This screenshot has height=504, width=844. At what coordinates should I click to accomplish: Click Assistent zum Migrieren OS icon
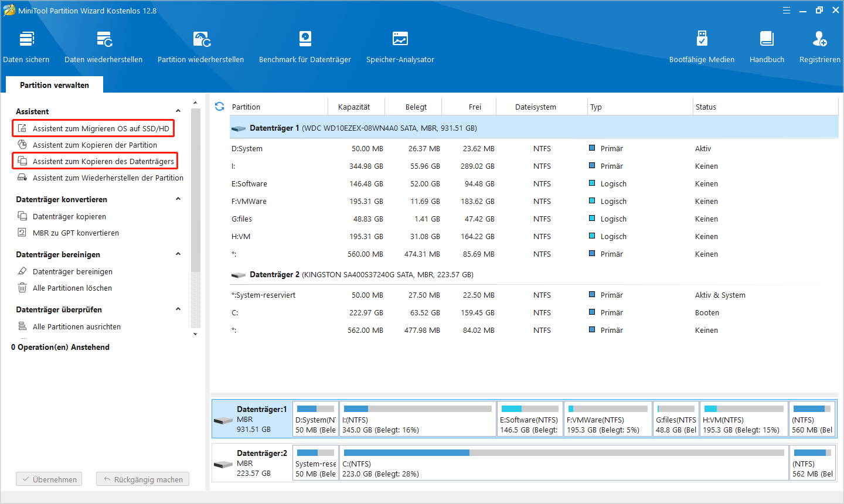click(x=22, y=128)
